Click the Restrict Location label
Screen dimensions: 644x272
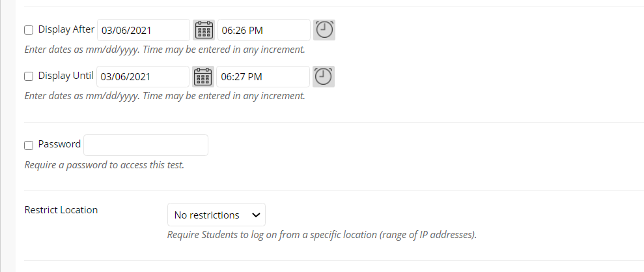61,210
